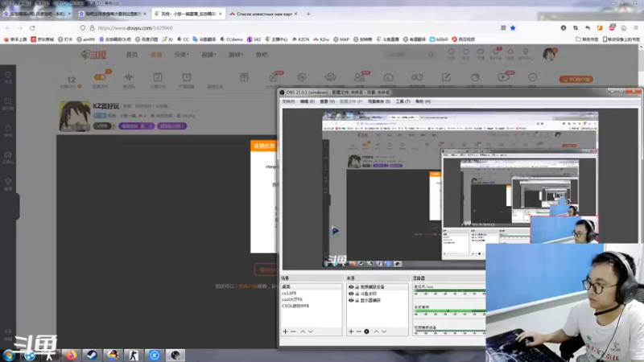Remove selected source with minus icon

[x=358, y=331]
